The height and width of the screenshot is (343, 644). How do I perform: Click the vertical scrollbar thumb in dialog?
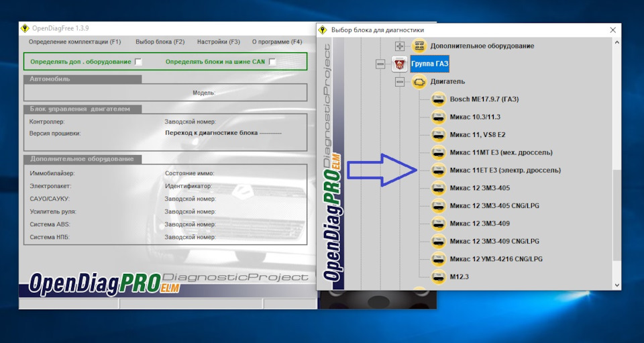pyautogui.click(x=617, y=215)
